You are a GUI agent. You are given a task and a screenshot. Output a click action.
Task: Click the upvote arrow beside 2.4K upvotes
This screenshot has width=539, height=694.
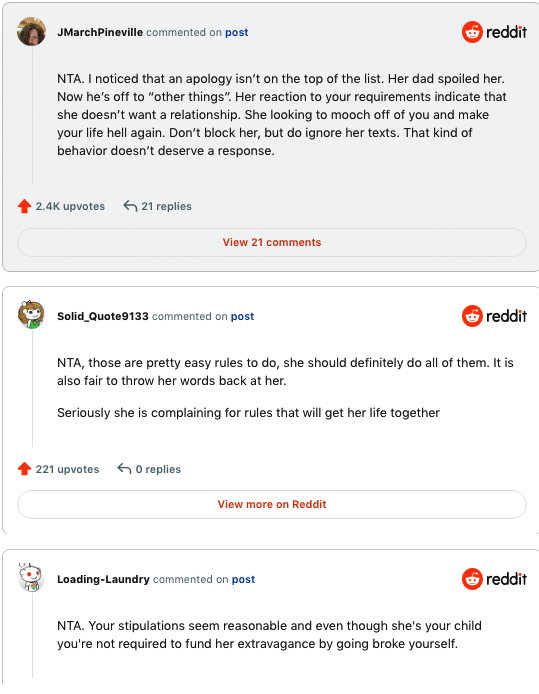point(24,206)
